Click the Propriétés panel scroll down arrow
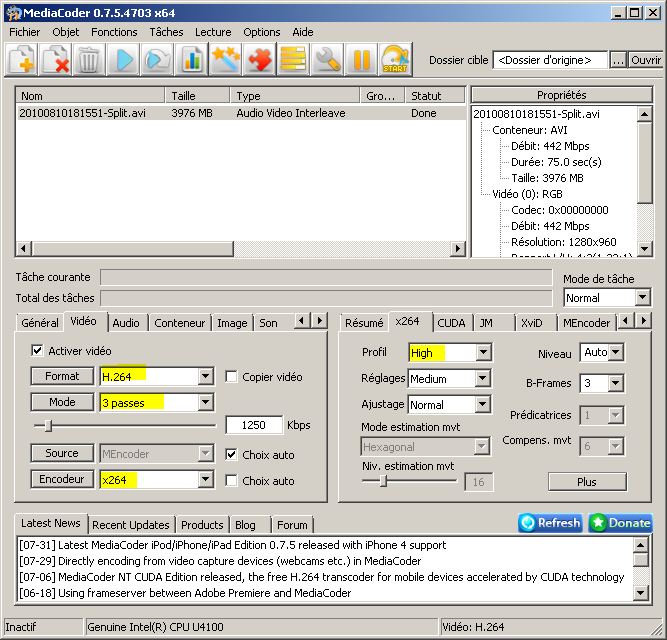Viewport: 667px width, 640px height. pos(645,248)
